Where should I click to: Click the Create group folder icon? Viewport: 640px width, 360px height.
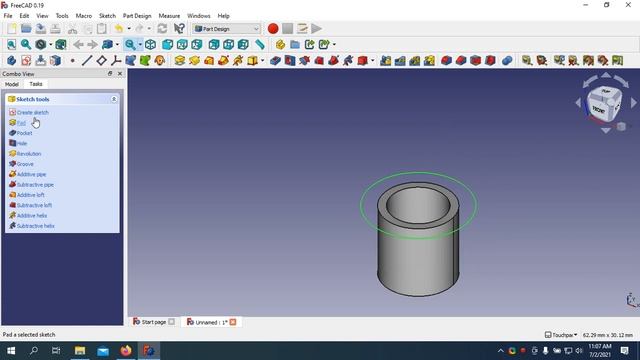tap(295, 44)
